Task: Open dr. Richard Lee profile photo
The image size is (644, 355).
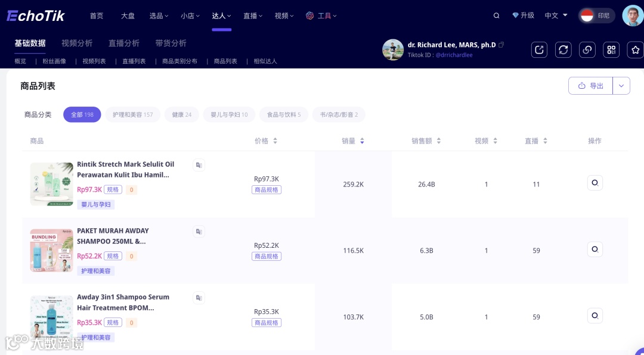Action: pyautogui.click(x=393, y=49)
